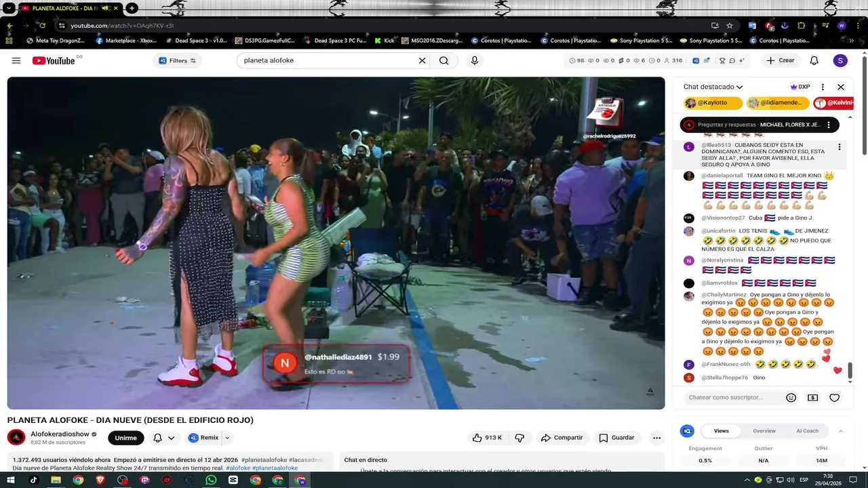Select the @lidiamende... Super Chat chip
Screen dimensions: 868x488
point(778,103)
